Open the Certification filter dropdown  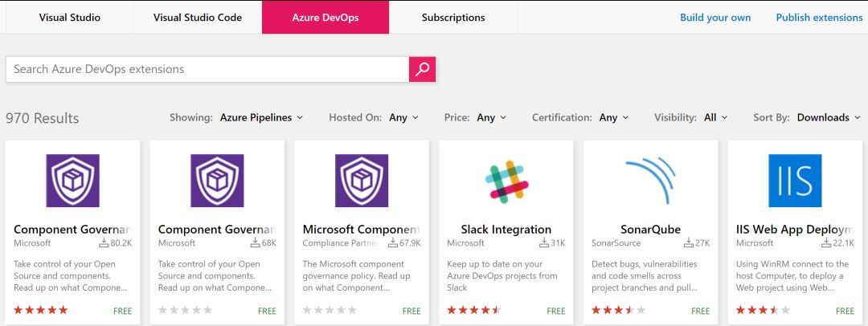pos(614,117)
